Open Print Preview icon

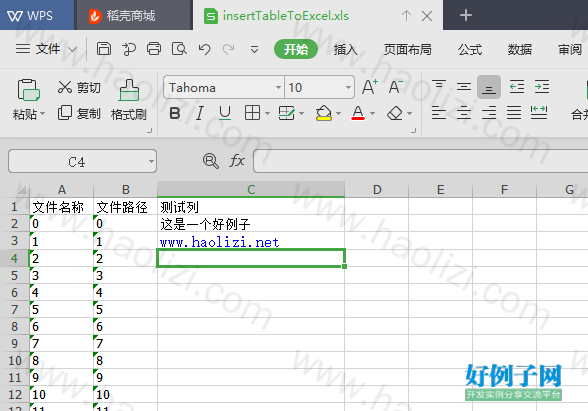click(179, 49)
